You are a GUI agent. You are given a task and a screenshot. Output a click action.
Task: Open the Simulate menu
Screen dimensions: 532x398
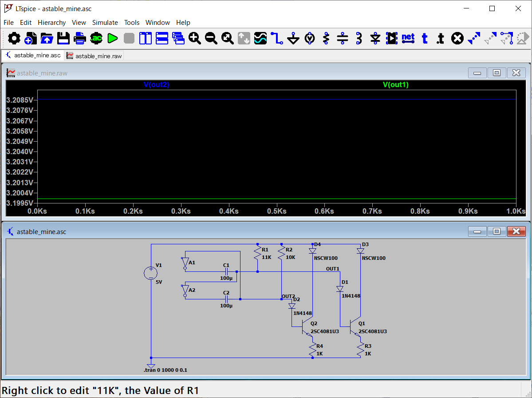coord(105,23)
